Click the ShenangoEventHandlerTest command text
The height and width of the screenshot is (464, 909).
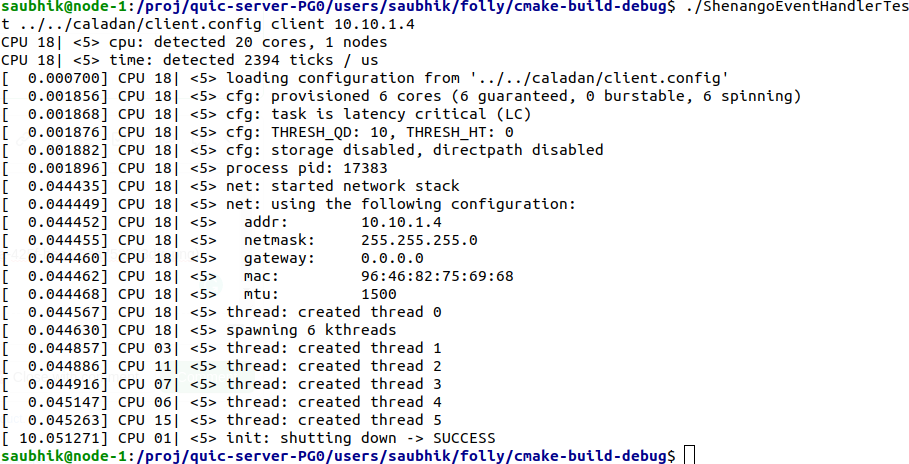[x=797, y=6]
